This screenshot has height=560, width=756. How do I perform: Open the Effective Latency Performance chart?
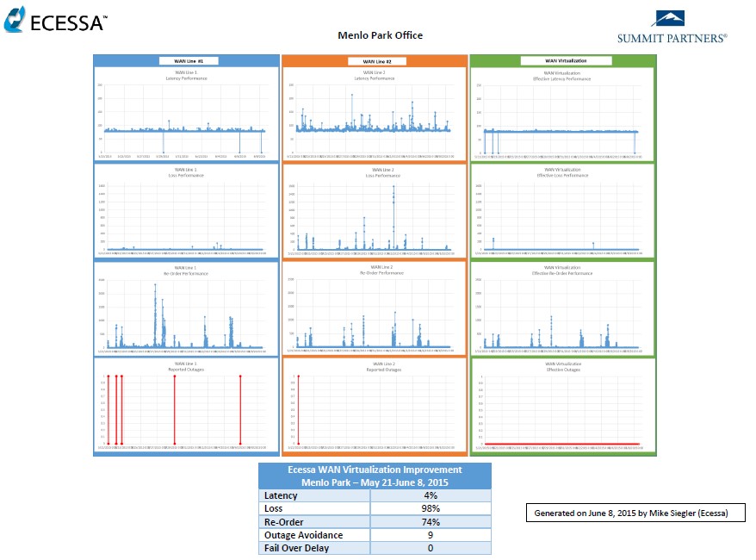pyautogui.click(x=562, y=114)
